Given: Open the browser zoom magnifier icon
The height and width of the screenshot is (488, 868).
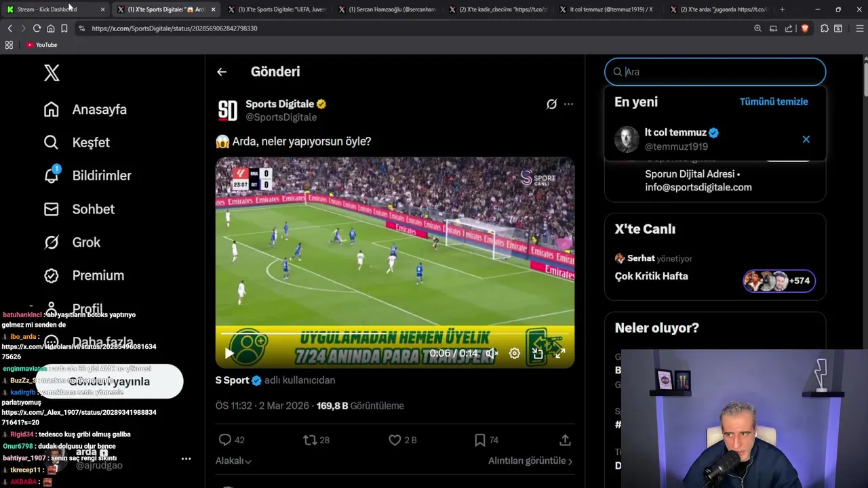Looking at the screenshot, I should [757, 28].
